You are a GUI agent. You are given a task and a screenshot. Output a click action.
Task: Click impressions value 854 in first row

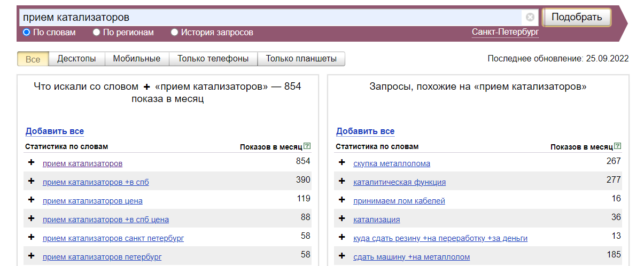tap(303, 161)
